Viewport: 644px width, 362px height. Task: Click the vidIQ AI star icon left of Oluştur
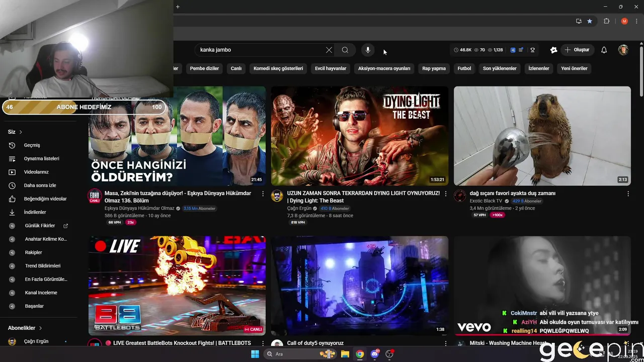point(553,50)
